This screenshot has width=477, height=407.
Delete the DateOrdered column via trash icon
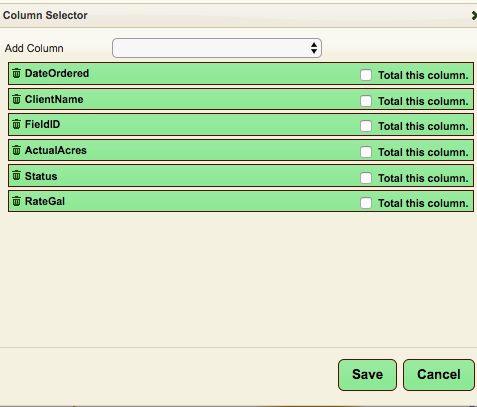click(x=16, y=73)
